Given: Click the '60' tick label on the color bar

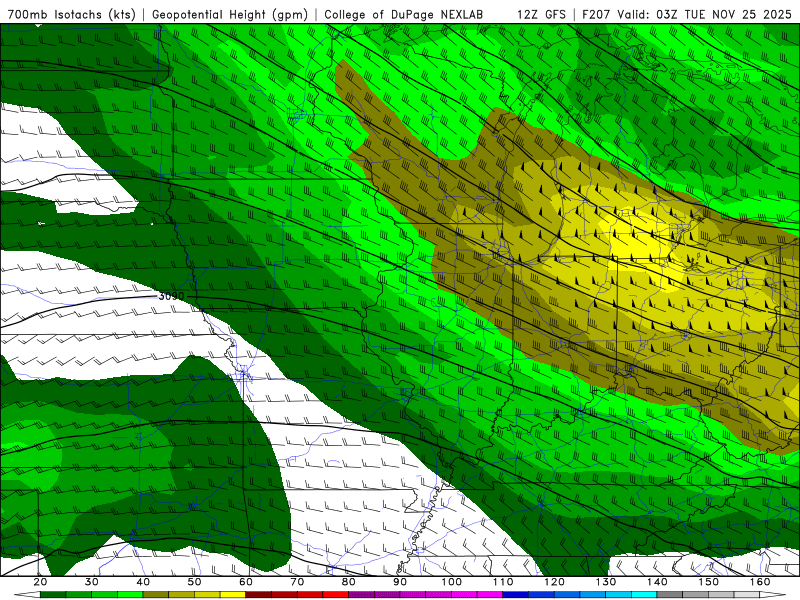Looking at the screenshot, I should point(246,582).
